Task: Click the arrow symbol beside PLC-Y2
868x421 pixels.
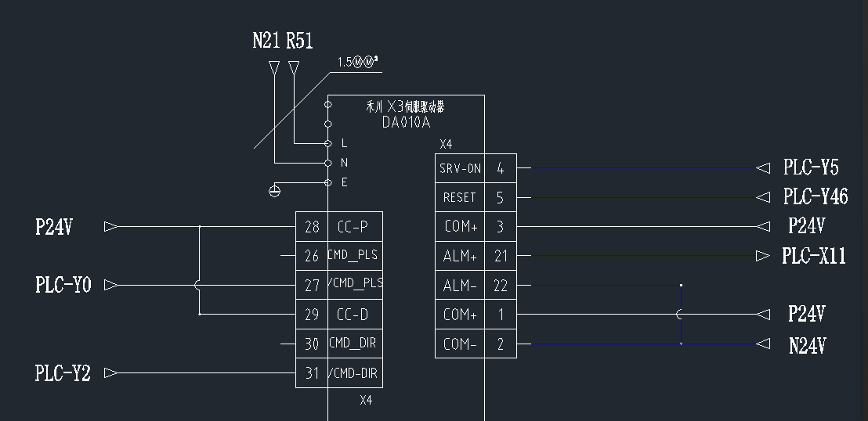Action: click(x=111, y=373)
